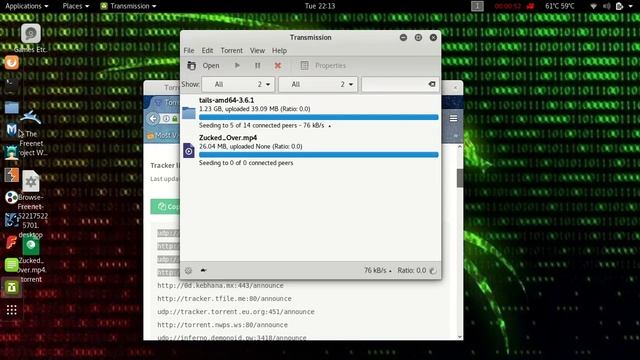
Task: Click the browser back arrow button
Action: click(x=153, y=118)
